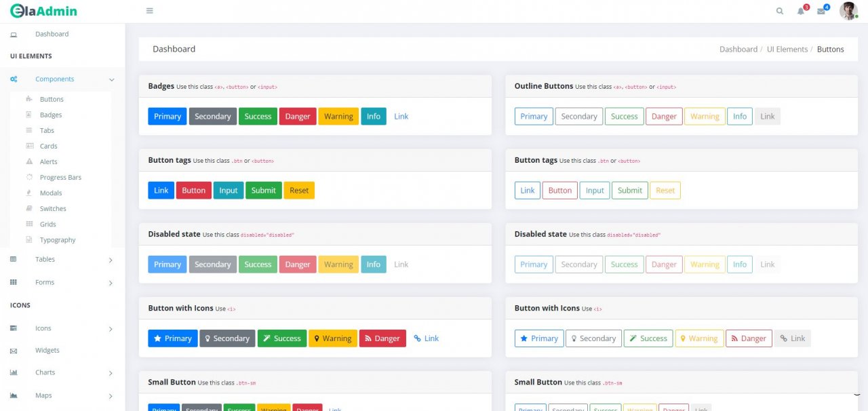
Task: Click solid Primary button with star icon
Action: click(x=173, y=338)
